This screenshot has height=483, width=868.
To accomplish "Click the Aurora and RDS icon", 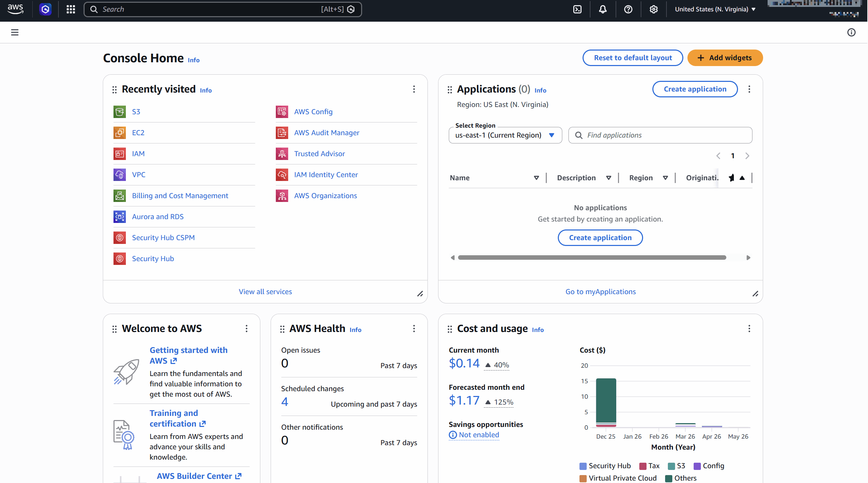I will [x=120, y=217].
